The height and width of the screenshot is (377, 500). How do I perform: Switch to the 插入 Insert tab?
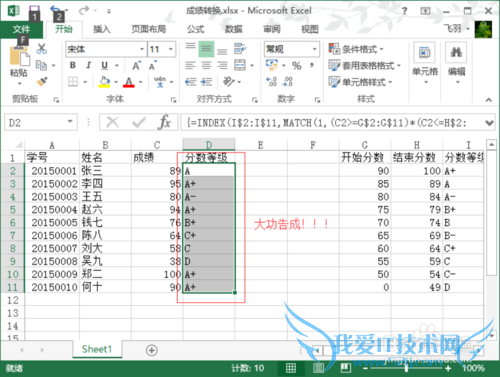pyautogui.click(x=102, y=29)
